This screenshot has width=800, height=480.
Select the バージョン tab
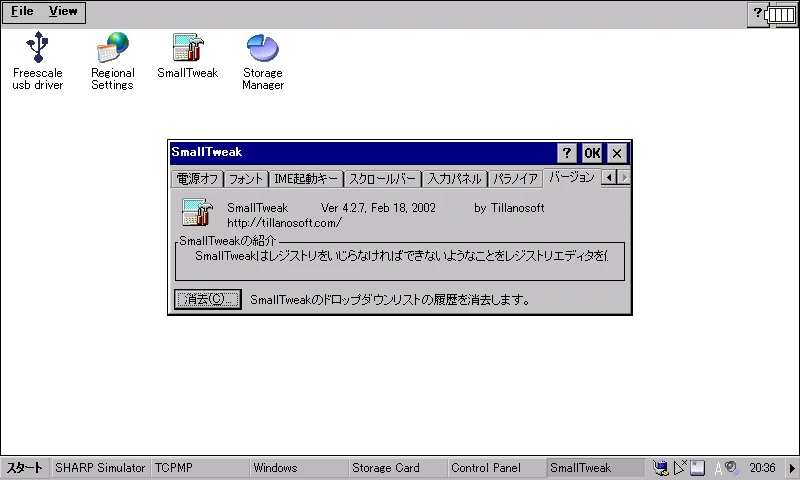572,177
